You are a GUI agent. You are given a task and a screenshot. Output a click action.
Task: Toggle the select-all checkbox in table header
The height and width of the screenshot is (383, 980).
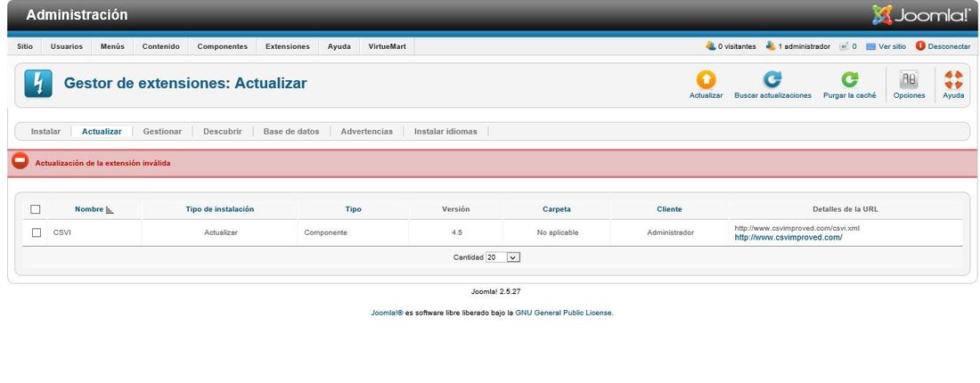click(x=35, y=209)
